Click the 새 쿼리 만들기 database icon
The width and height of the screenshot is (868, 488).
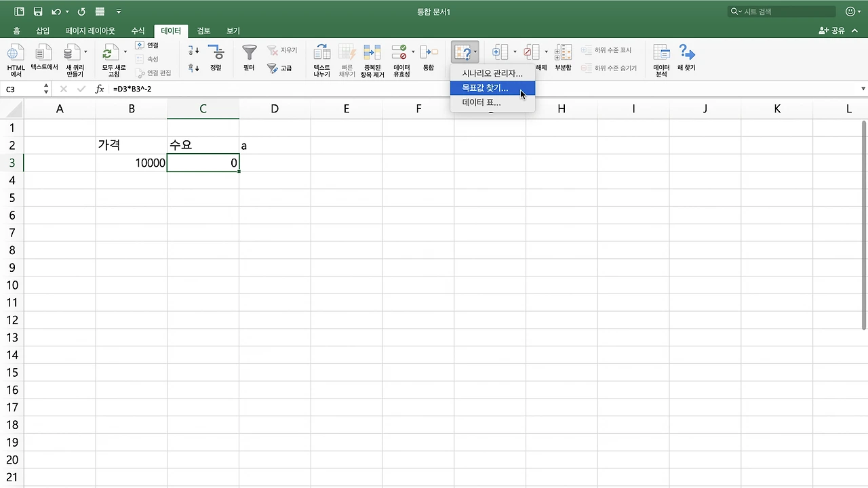(x=71, y=53)
